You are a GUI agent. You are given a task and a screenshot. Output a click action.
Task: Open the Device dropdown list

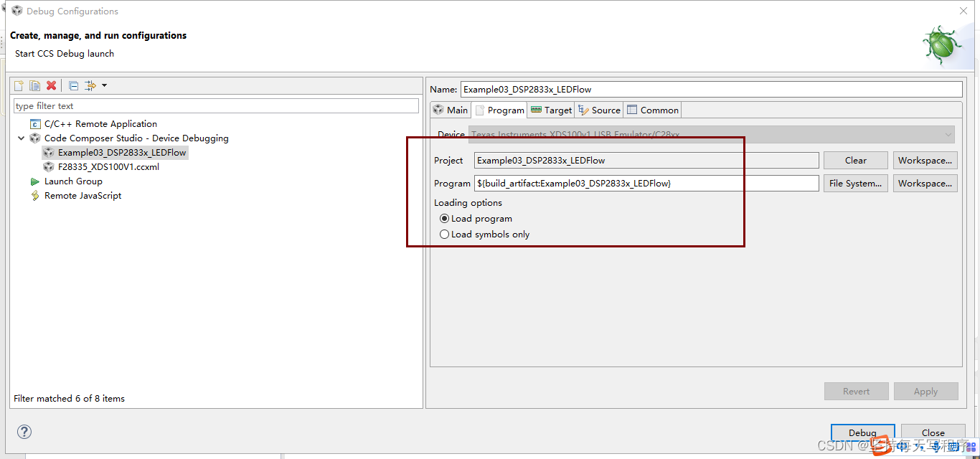[x=949, y=134]
